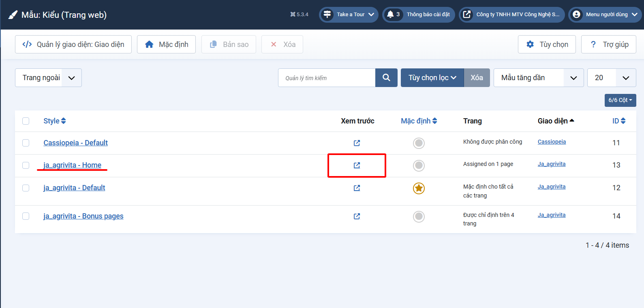Click the Tùy chọn options button
Viewport: 644px width, 308px height.
point(547,45)
